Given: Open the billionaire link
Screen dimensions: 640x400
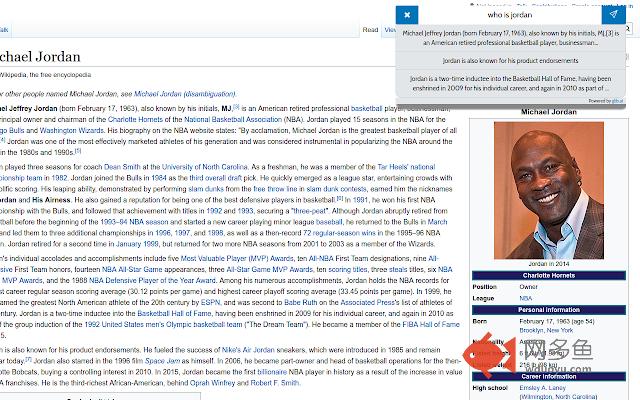Looking at the screenshot, I should point(272,372).
